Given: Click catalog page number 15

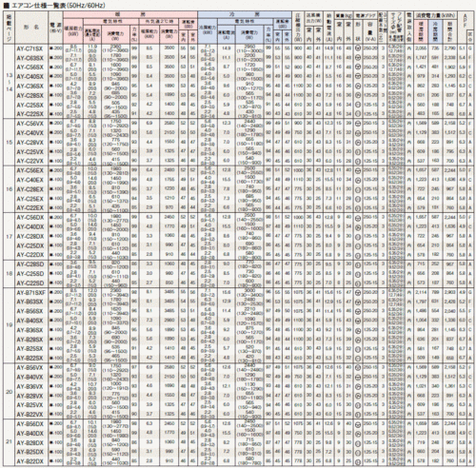Looking at the screenshot, I should (10, 143).
